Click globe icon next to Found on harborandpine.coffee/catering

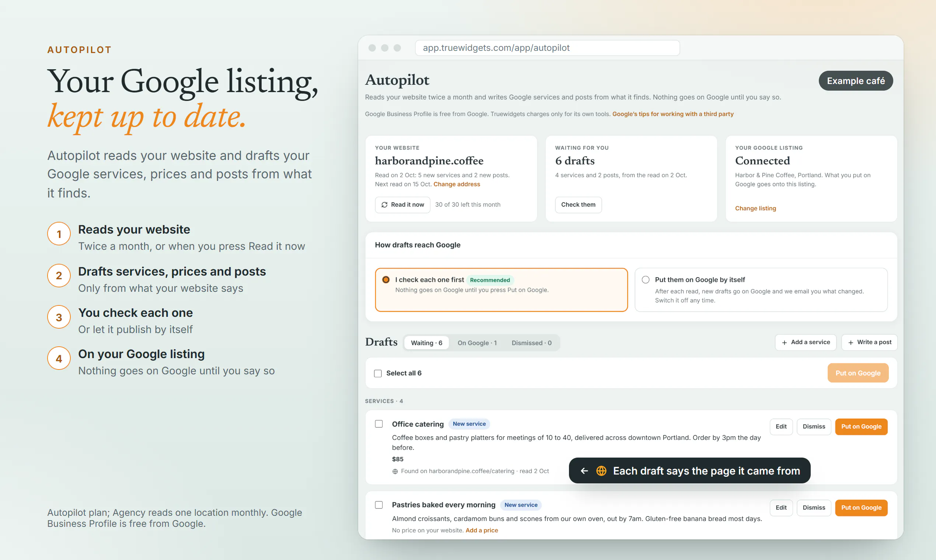(x=395, y=471)
